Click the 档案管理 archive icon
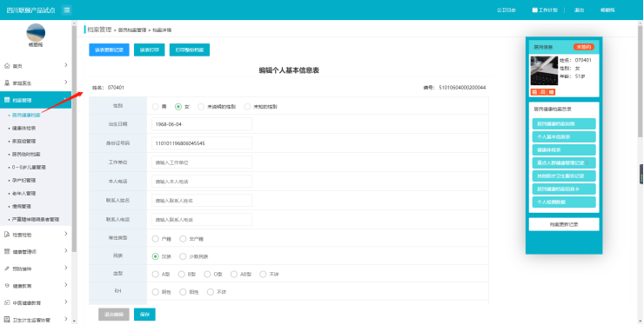644x325 pixels. (x=7, y=100)
